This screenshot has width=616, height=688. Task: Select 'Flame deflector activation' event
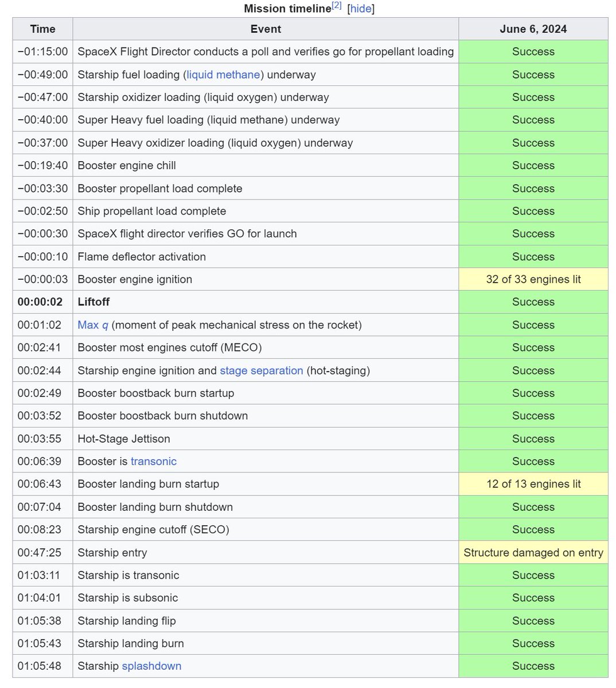(x=142, y=257)
